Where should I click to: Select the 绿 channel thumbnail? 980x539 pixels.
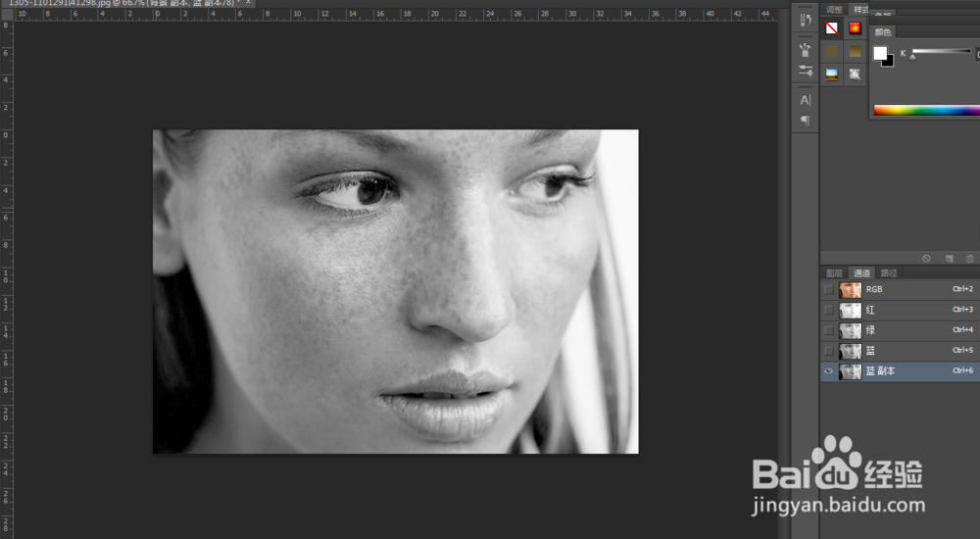point(850,330)
